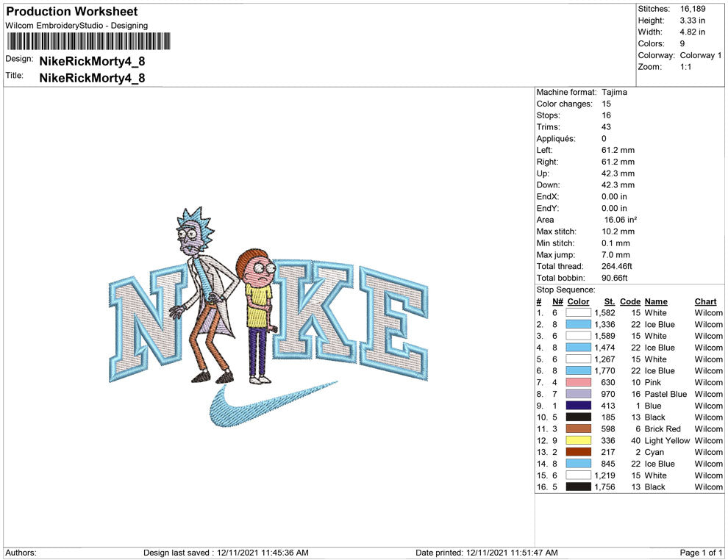728x560 pixels.
Task: Click the "Production Worksheet" heading
Action: (x=72, y=12)
